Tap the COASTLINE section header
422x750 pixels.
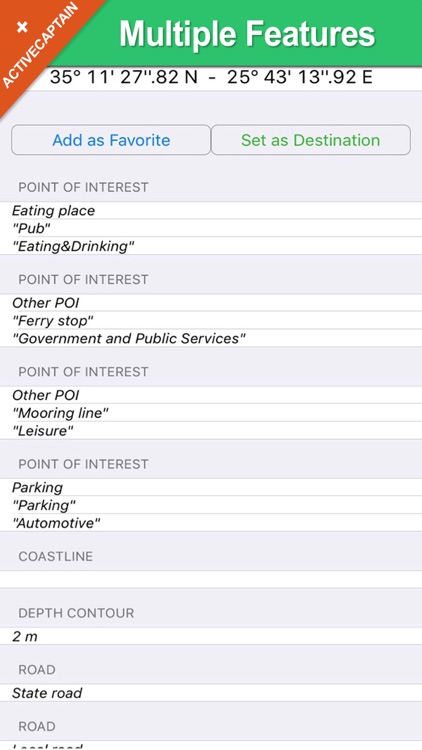(211, 556)
